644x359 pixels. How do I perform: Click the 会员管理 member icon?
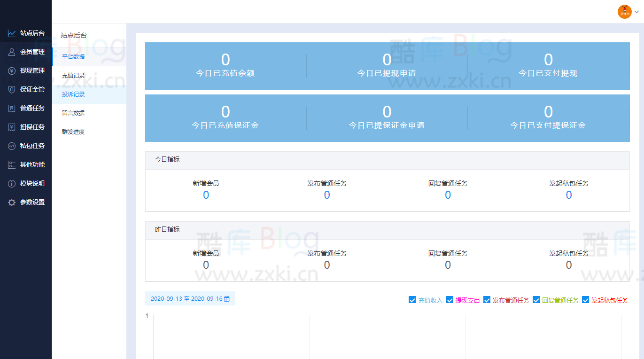pyautogui.click(x=11, y=52)
